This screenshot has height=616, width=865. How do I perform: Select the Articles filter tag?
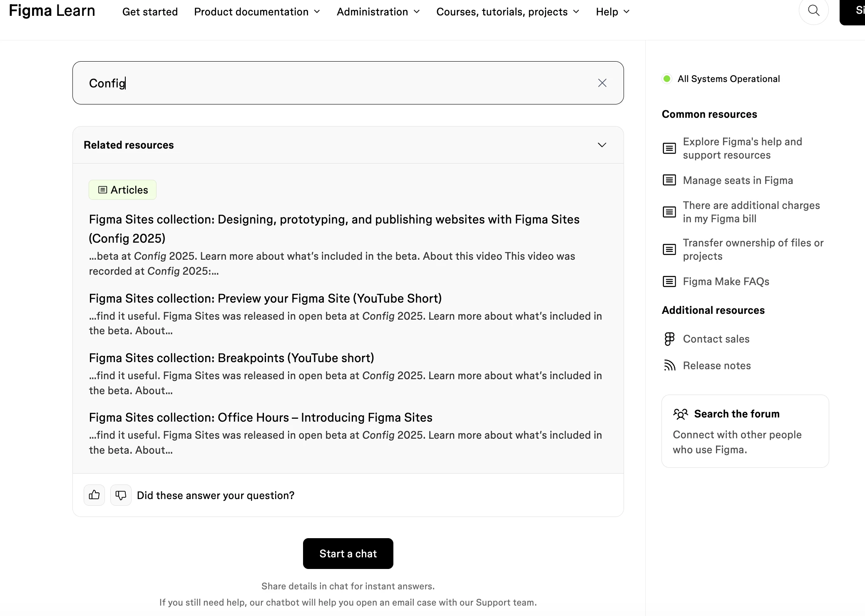pyautogui.click(x=122, y=190)
